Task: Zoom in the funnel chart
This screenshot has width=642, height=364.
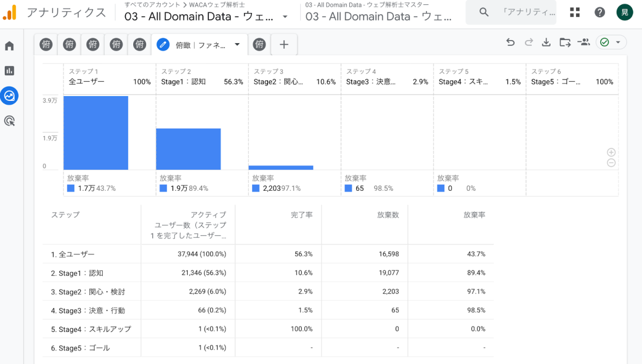Action: tap(611, 152)
